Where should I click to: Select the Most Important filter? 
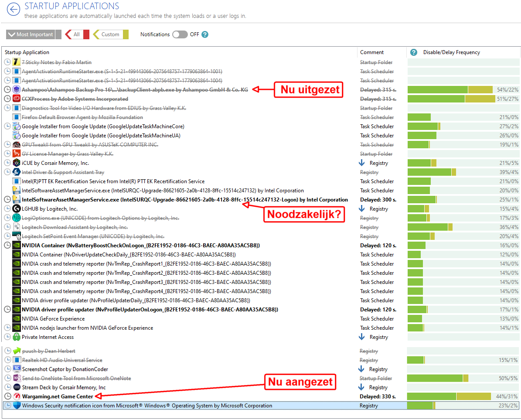click(34, 34)
